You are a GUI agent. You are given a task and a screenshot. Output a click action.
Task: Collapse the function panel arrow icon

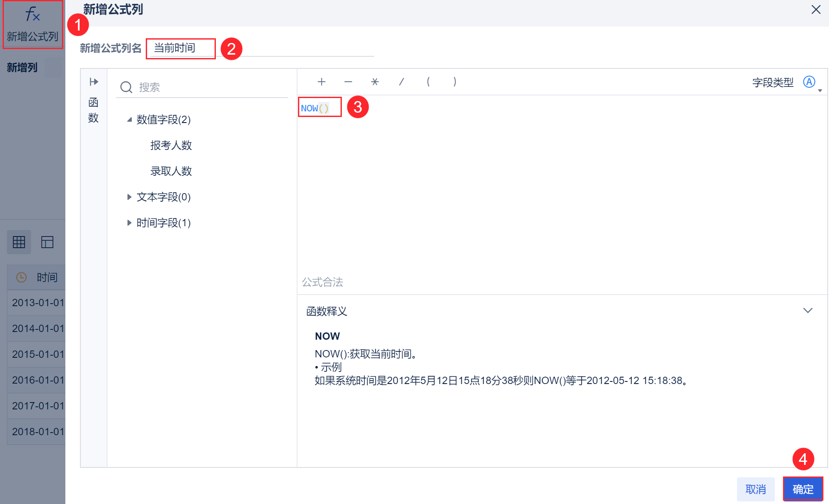click(94, 82)
